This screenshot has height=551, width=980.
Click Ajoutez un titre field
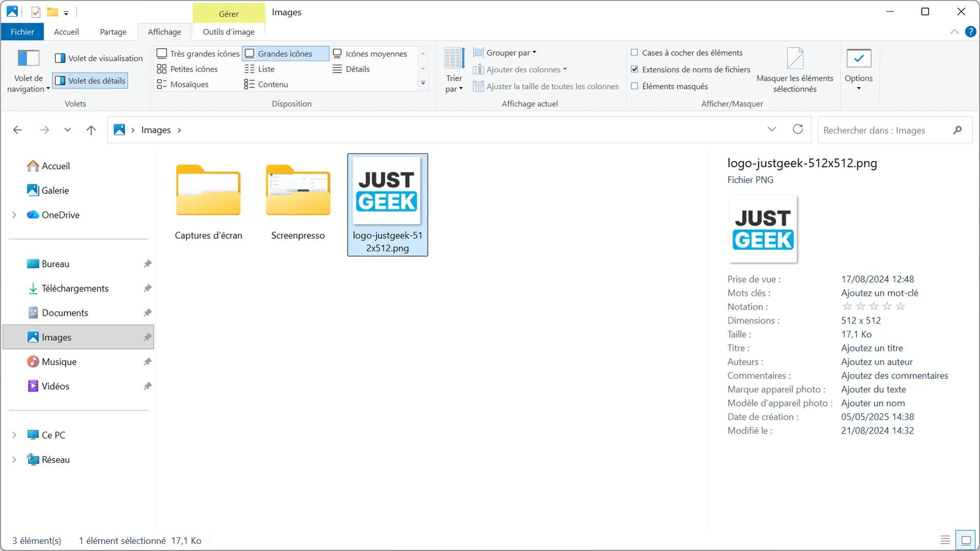pyautogui.click(x=872, y=348)
